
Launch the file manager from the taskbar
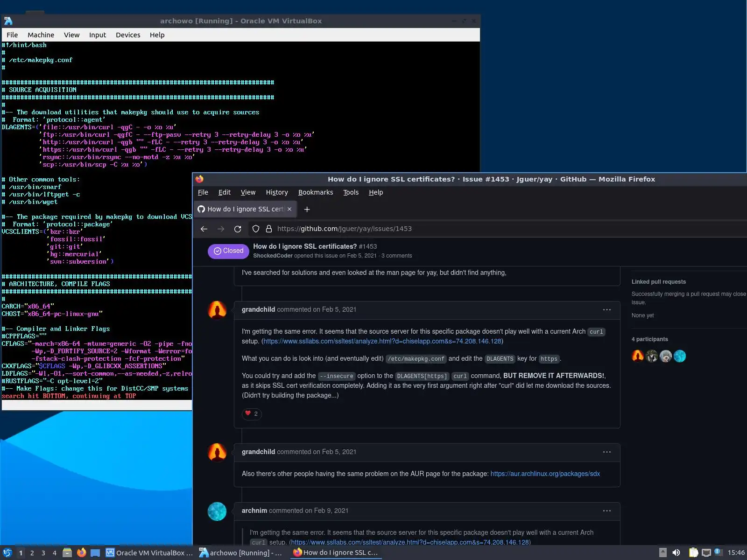pyautogui.click(x=67, y=553)
